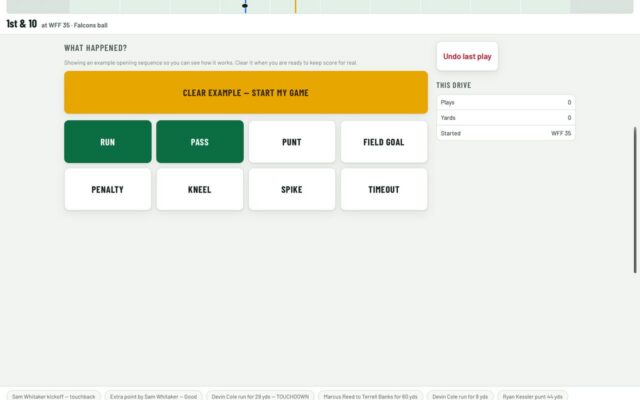
Task: Click the '1st & 10' down indicator
Action: point(22,24)
